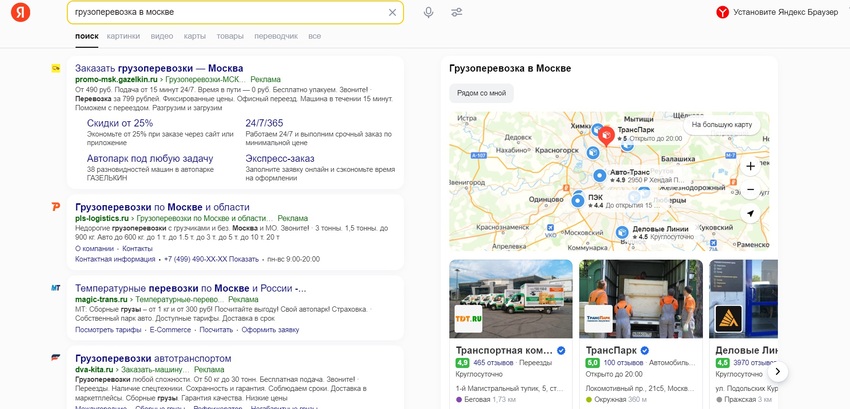The width and height of the screenshot is (850, 409).
Task: Open the '24/7/365' sitelink
Action: pos(264,123)
